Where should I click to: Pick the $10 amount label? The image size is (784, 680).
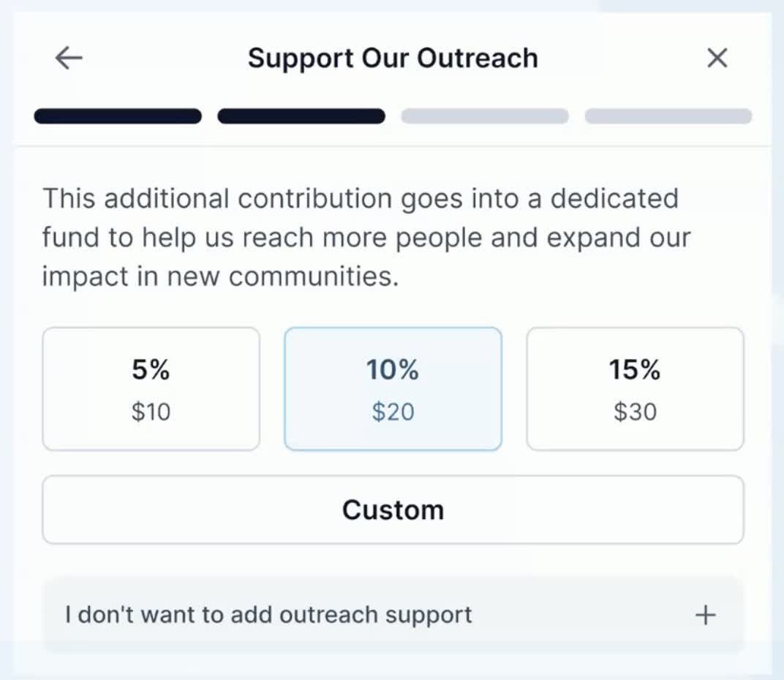click(x=151, y=412)
